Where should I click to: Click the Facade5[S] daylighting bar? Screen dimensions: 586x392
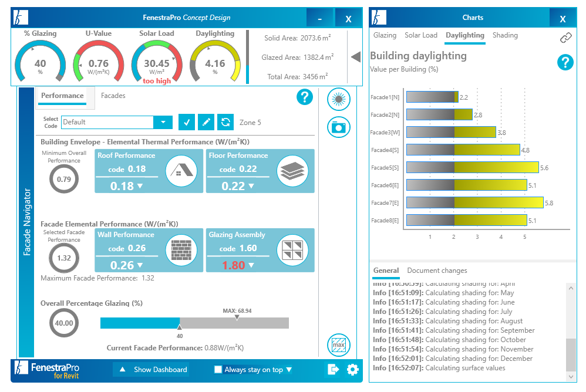[x=473, y=167]
